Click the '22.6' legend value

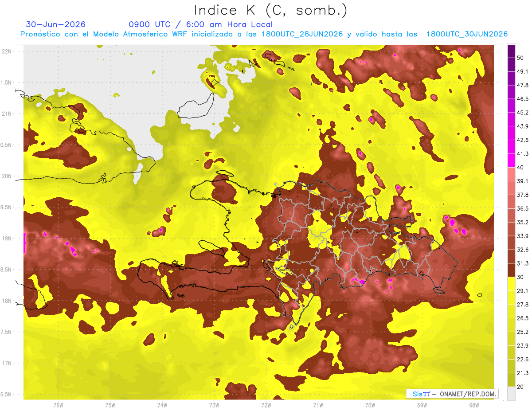point(523,359)
